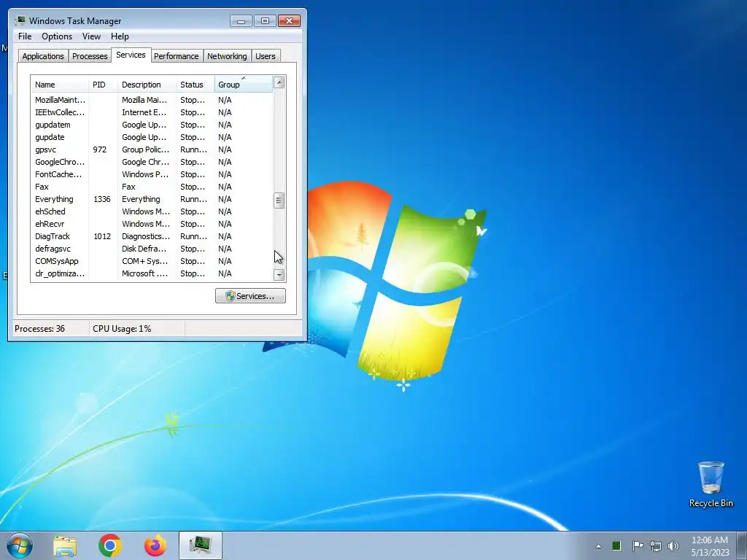Select the GoogleChro... service row
The width and height of the screenshot is (747, 560).
152,162
